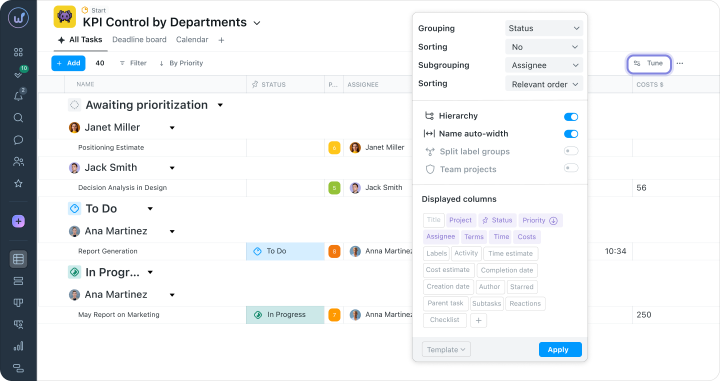This screenshot has width=720, height=381.
Task: Select the board view icon in sidebar
Action: click(18, 303)
